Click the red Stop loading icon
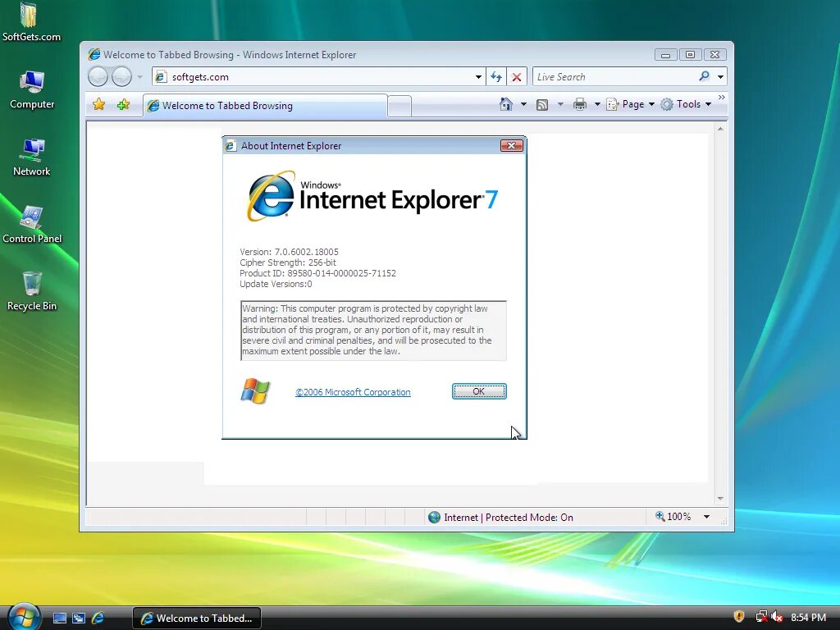This screenshot has width=840, height=630. click(x=517, y=76)
